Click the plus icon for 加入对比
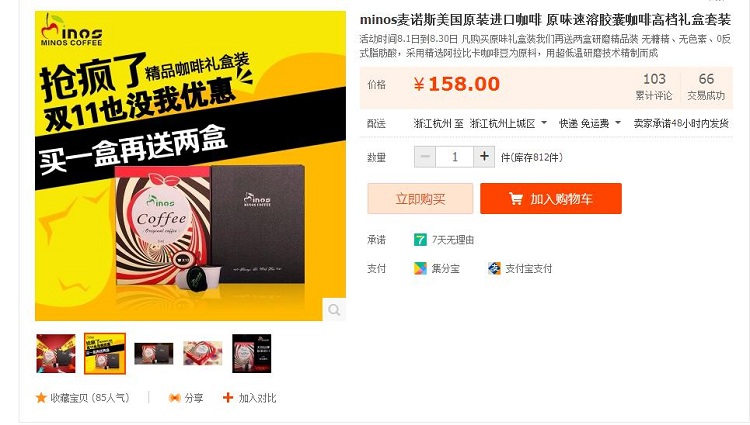Screen dimensions: 750x425 (x=228, y=398)
